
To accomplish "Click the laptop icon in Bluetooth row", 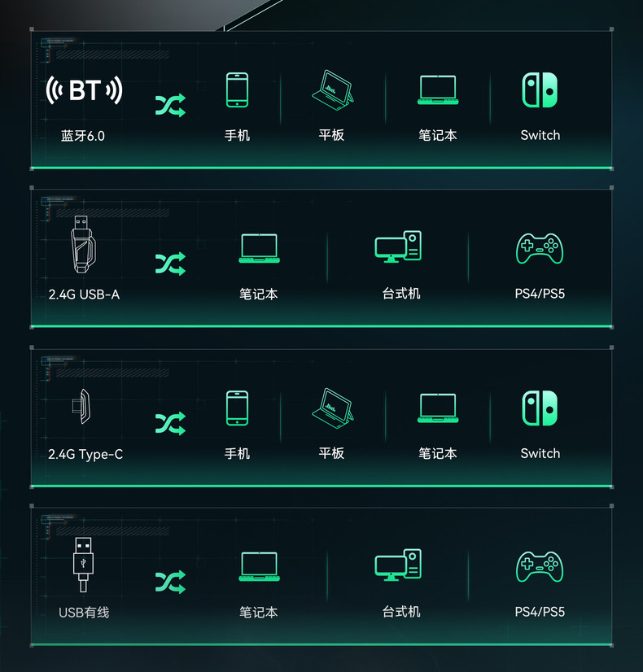I will coord(438,90).
